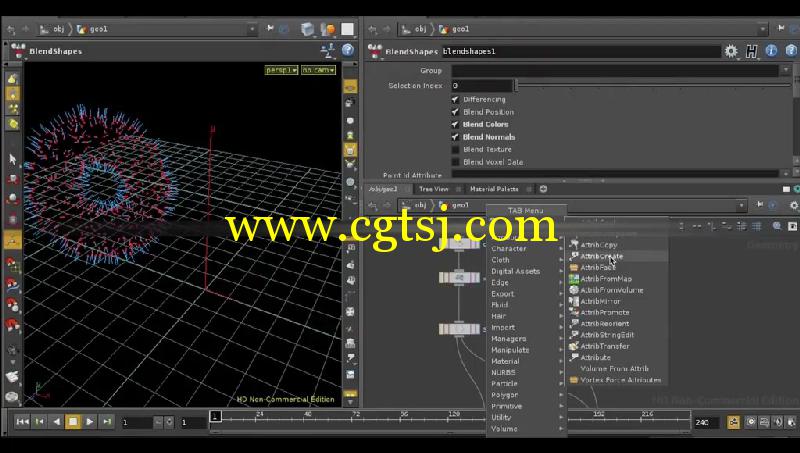
Task: Click the magnet multi-snapping icon
Action: (12, 324)
